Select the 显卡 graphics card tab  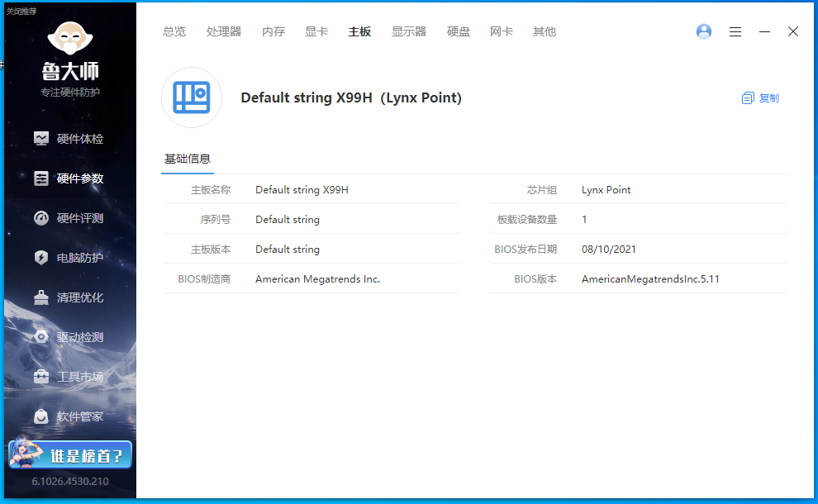(x=316, y=31)
